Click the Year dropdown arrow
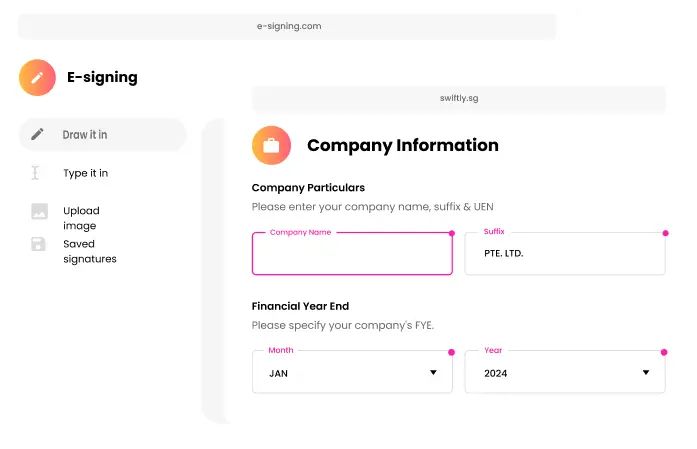 pyautogui.click(x=646, y=372)
